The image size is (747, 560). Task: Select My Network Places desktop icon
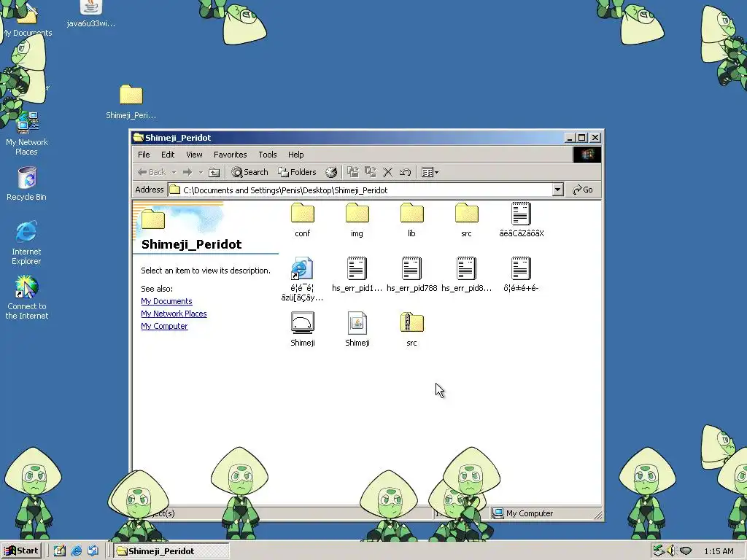[x=27, y=133]
